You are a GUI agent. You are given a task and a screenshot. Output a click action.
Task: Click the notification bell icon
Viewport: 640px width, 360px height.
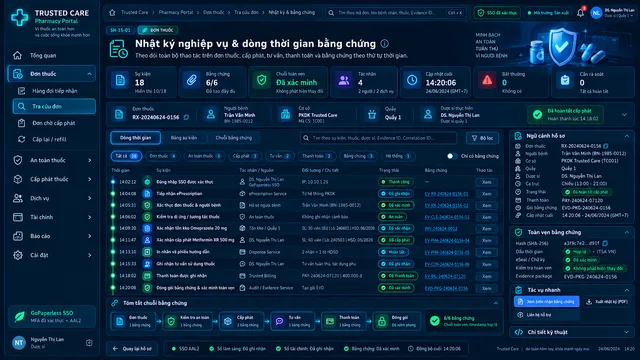click(580, 13)
